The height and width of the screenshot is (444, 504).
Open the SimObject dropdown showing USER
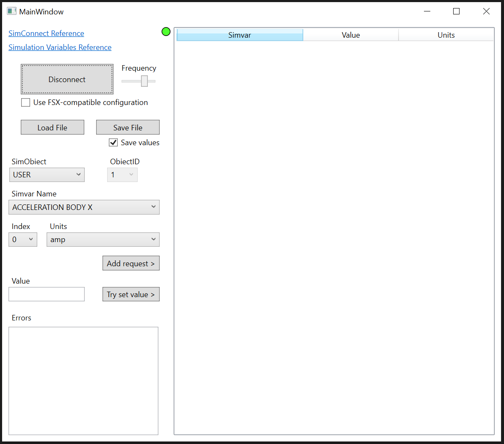click(x=47, y=174)
